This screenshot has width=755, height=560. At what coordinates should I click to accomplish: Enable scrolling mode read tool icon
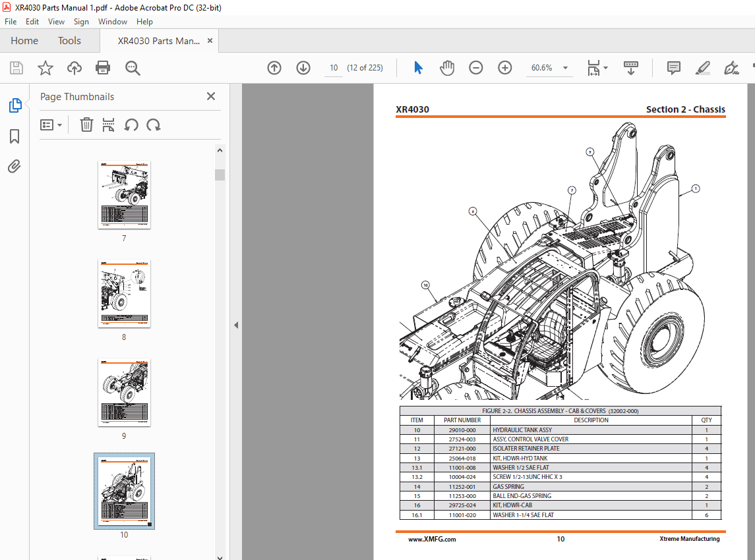(x=630, y=68)
